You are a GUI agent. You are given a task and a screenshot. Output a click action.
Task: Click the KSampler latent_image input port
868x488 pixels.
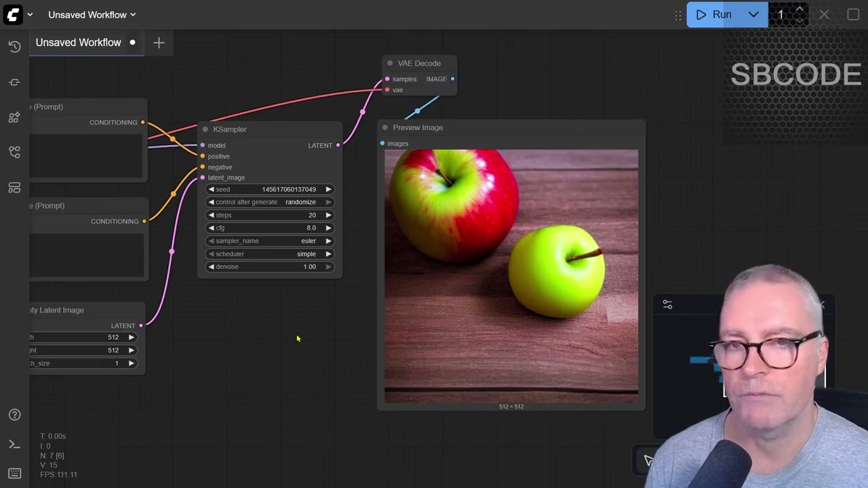[x=203, y=178]
